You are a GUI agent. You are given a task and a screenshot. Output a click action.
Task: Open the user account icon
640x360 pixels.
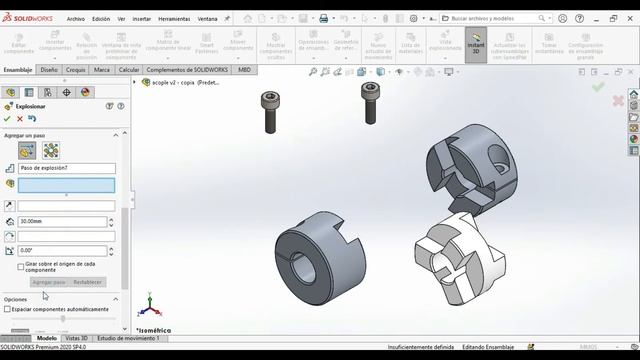click(x=562, y=18)
